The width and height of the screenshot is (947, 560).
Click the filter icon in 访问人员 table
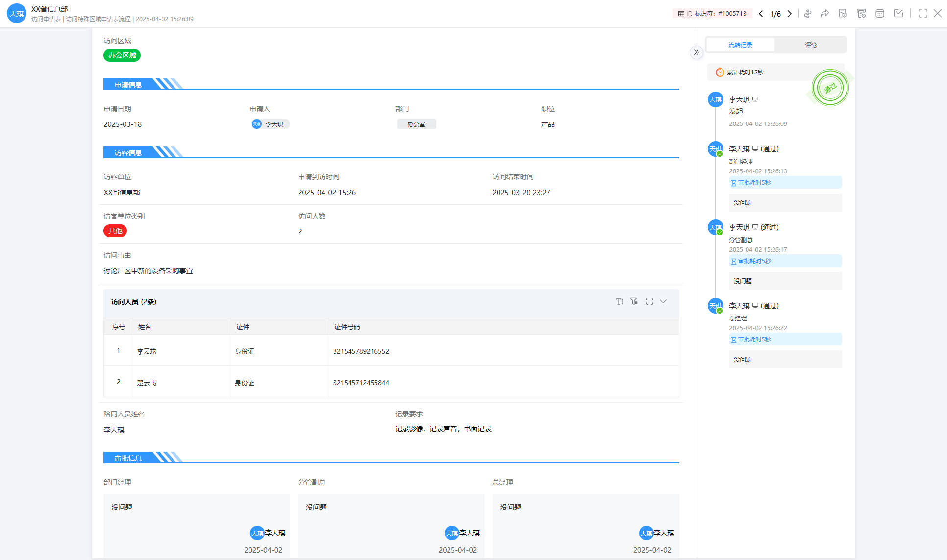point(634,301)
